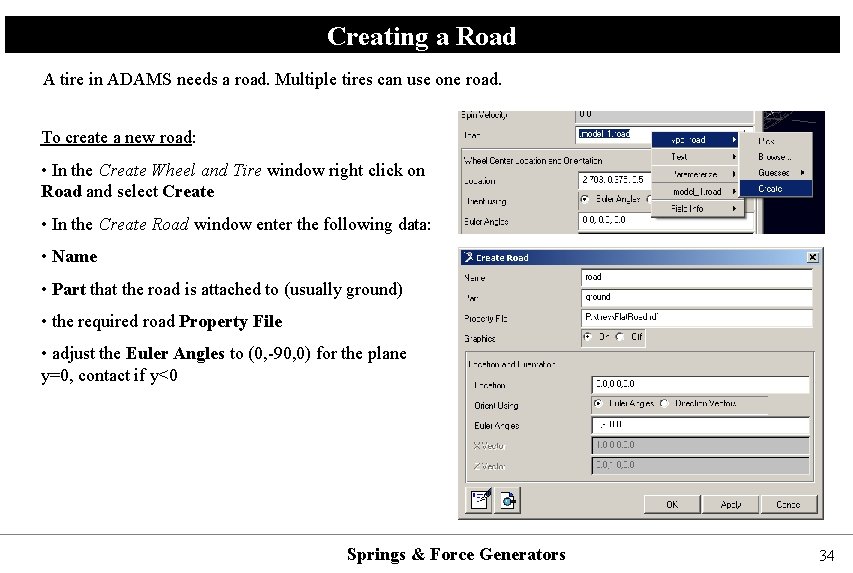The image size is (853, 573).
Task: Select Euler Angles in Orient Using row
Action: [598, 403]
